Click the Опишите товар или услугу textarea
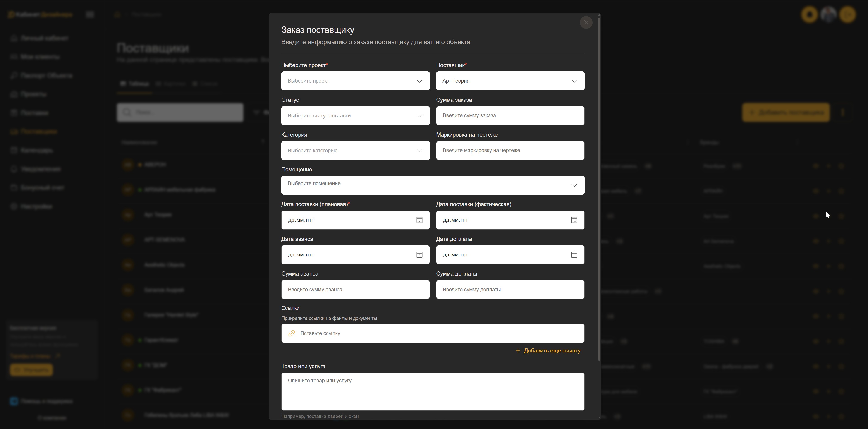 coord(432,391)
